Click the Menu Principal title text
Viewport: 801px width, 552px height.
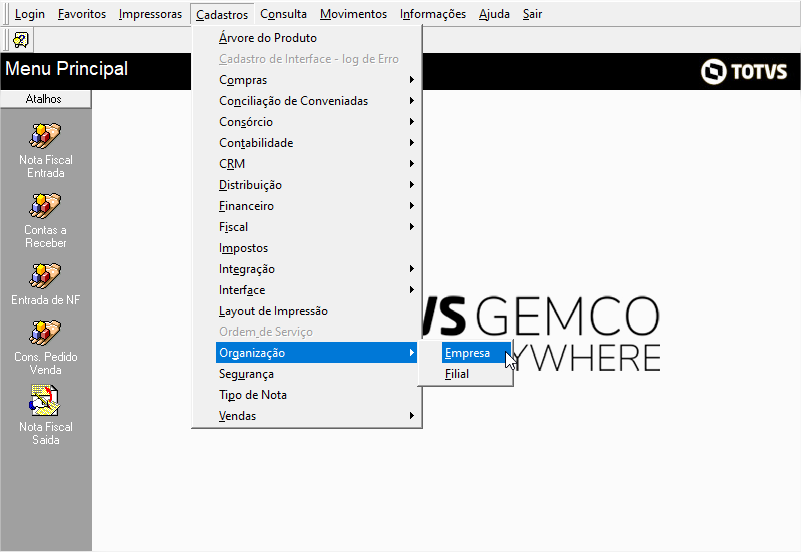(66, 69)
